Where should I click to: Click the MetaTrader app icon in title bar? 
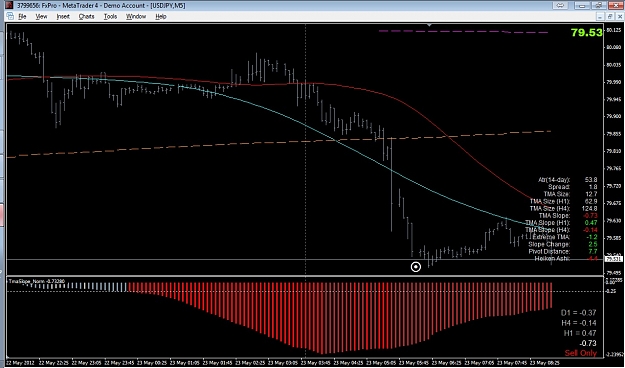[x=8, y=6]
